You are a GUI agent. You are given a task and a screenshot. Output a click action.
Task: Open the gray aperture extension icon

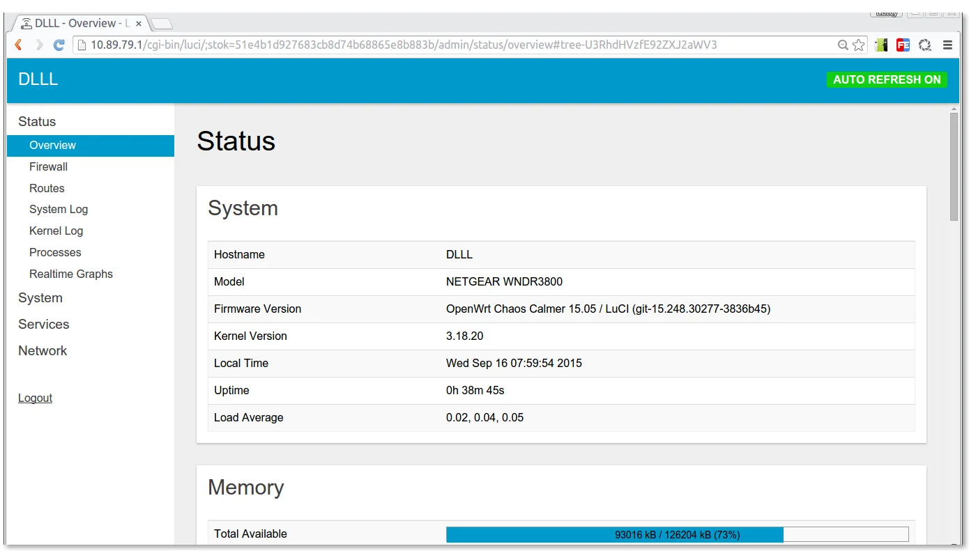925,45
